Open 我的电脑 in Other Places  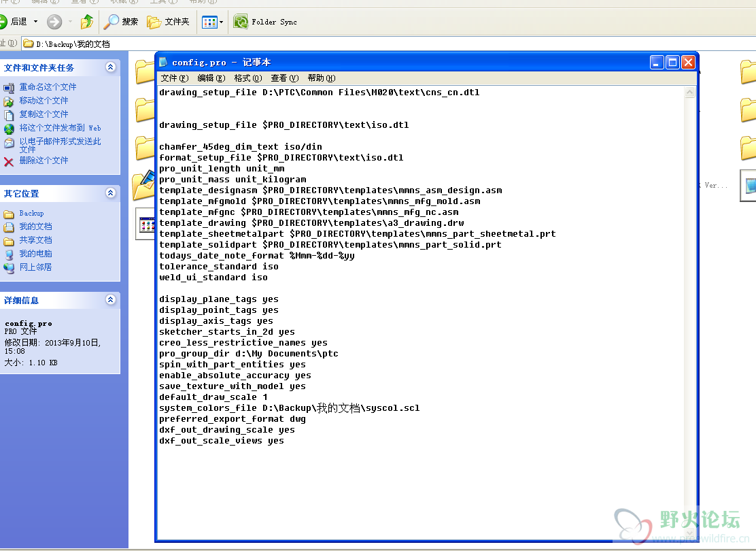pyautogui.click(x=35, y=253)
